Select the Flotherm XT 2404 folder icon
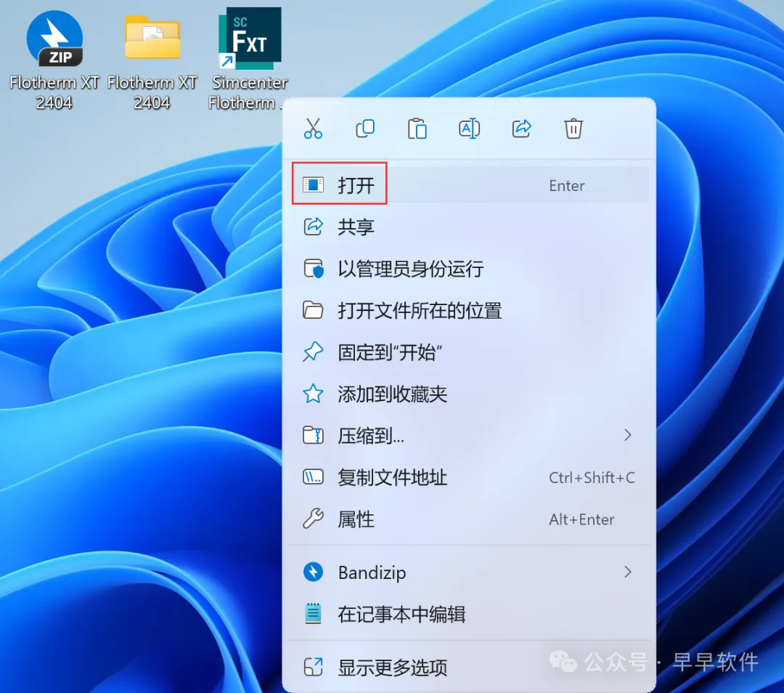This screenshot has height=693, width=784. [x=152, y=38]
